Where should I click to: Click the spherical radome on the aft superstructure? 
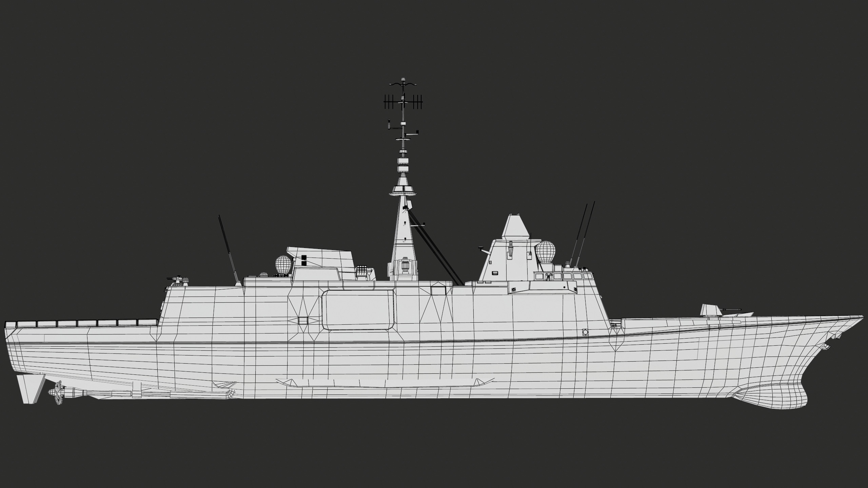click(x=282, y=265)
